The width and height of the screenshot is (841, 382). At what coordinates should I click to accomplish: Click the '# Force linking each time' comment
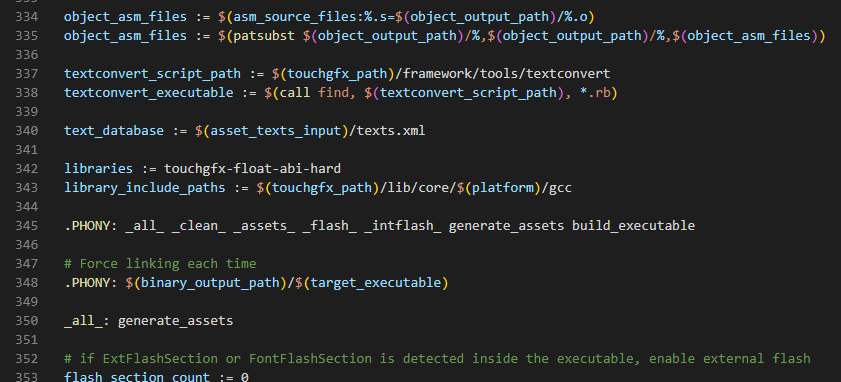(x=160, y=263)
